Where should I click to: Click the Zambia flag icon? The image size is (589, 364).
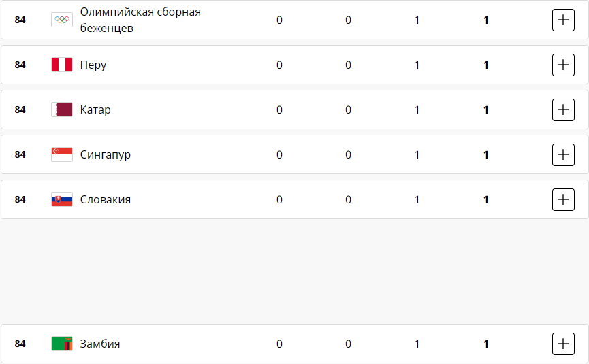coord(62,344)
